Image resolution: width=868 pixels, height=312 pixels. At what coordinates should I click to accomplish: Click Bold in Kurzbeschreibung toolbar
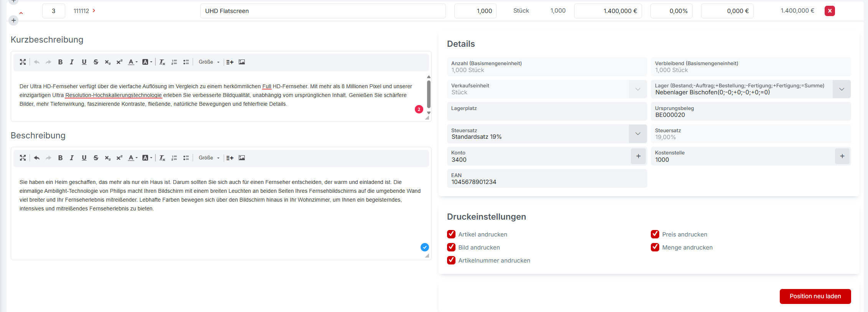coord(60,62)
